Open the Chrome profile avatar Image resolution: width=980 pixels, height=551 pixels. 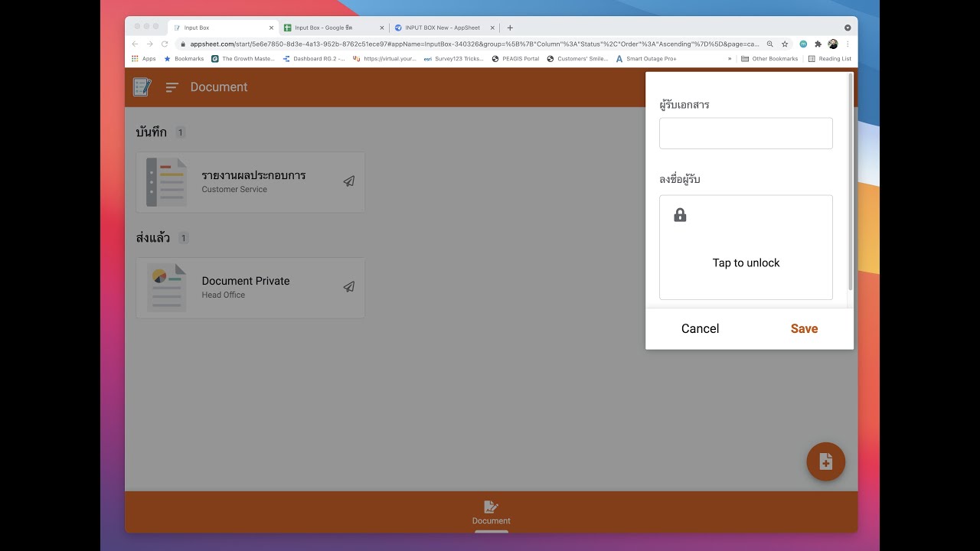tap(833, 44)
